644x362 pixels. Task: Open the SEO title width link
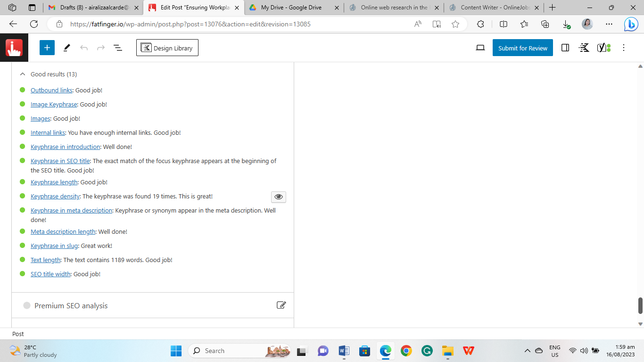[50, 274]
